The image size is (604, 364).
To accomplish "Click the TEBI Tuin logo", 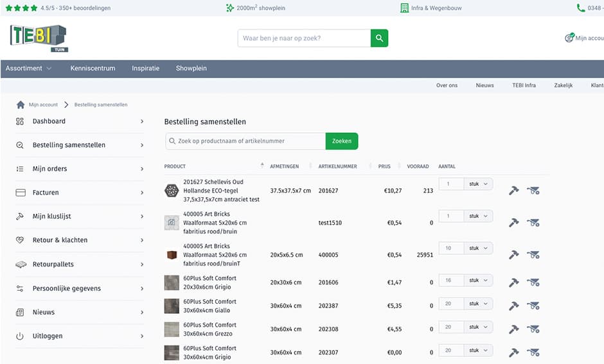I will click(x=39, y=38).
